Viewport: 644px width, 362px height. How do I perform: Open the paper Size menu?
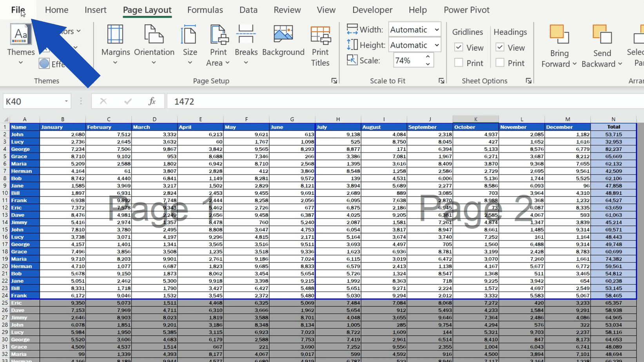click(190, 45)
